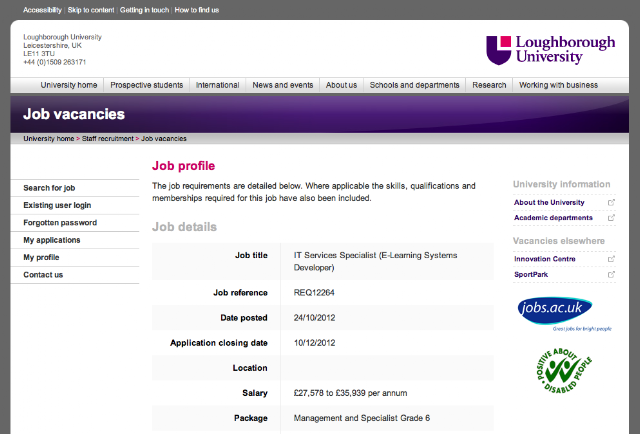
Task: Click the Loughborough University logo
Action: [x=551, y=50]
